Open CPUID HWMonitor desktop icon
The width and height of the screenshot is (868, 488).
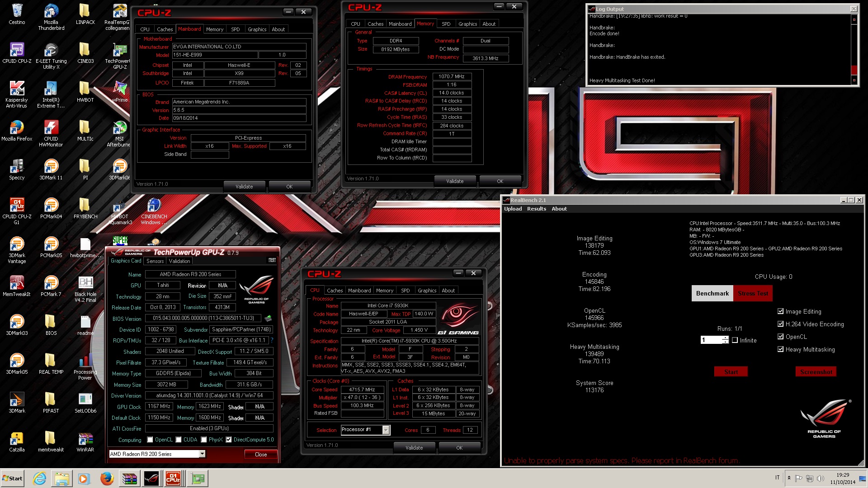click(51, 134)
